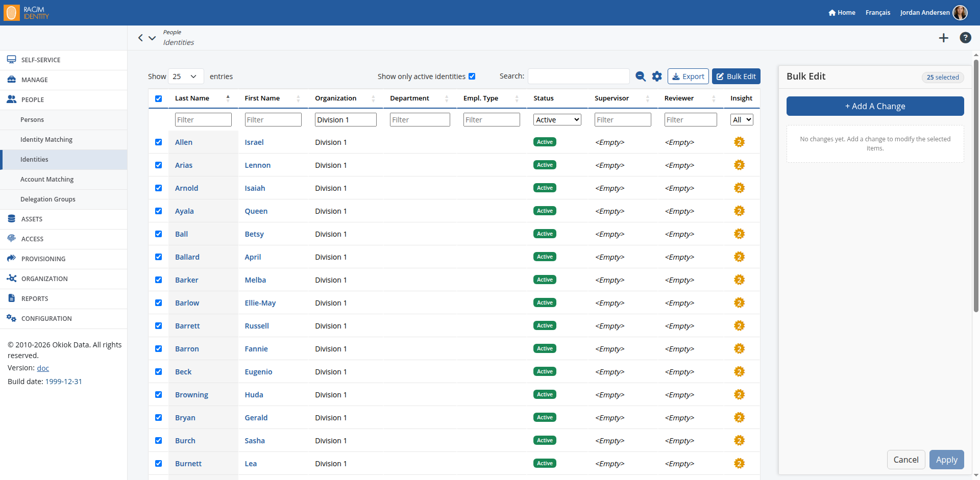Click the plus icon in the header
This screenshot has width=980, height=480.
pyautogui.click(x=943, y=38)
